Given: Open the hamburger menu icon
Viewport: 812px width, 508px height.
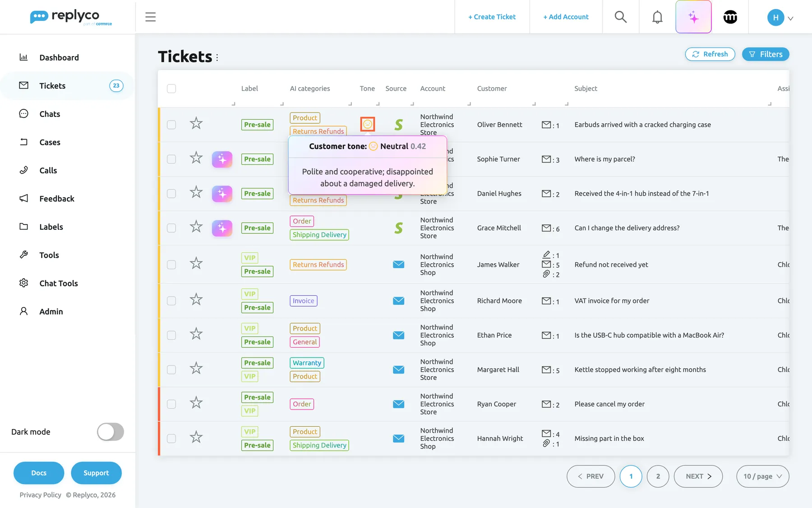Looking at the screenshot, I should [150, 17].
